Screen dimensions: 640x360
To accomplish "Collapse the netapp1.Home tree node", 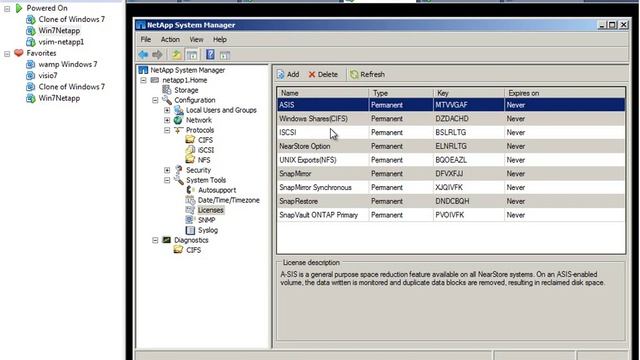I will [x=143, y=80].
